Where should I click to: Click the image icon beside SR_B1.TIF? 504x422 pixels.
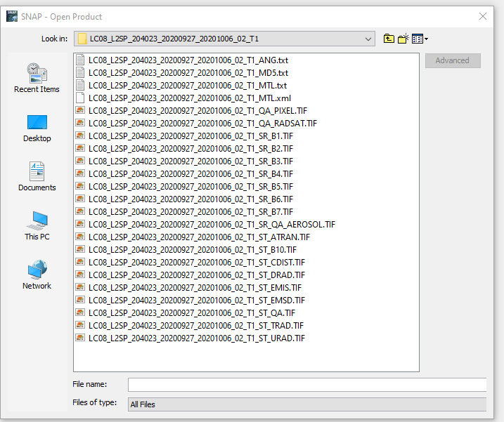[80, 136]
